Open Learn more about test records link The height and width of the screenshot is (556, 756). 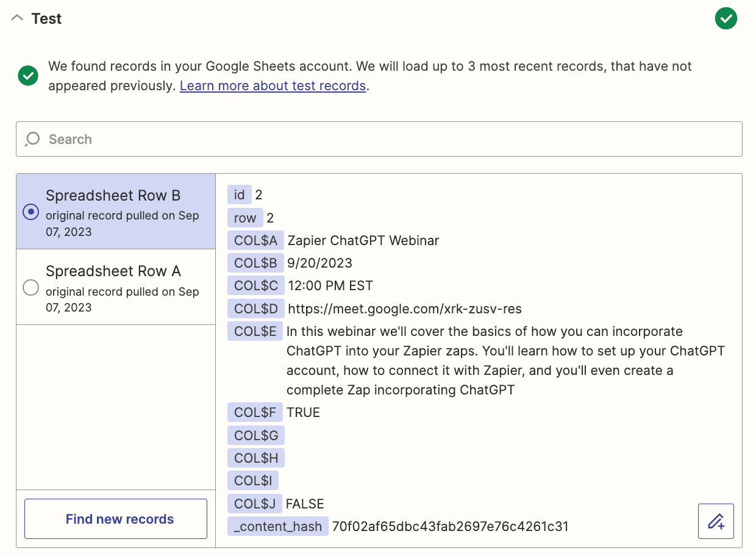[273, 86]
